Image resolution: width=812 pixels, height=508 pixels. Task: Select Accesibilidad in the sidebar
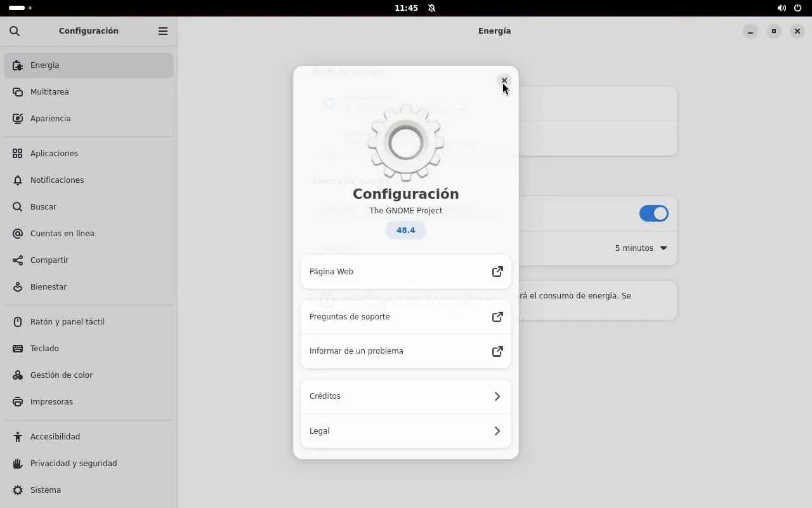pyautogui.click(x=89, y=437)
